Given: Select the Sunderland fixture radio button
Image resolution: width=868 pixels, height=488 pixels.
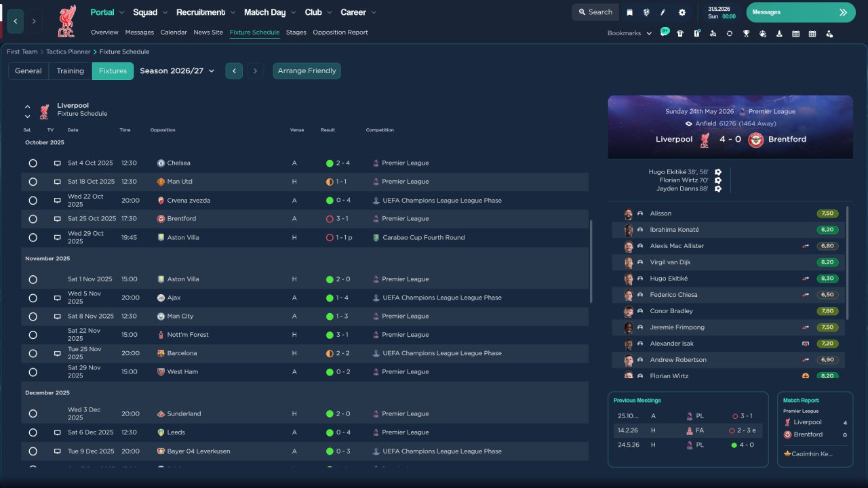Looking at the screenshot, I should click(33, 413).
